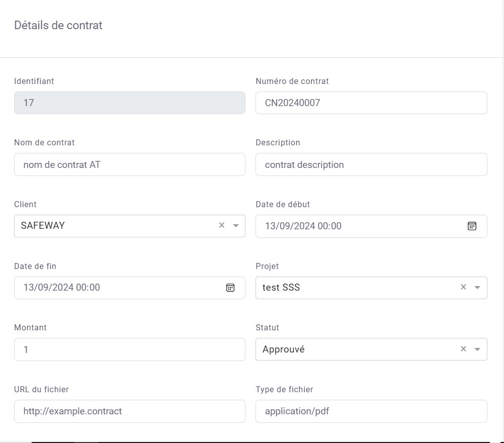Screen dimensions: 504x443
Task: Open the Date de fin calendar picker
Action: [230, 288]
